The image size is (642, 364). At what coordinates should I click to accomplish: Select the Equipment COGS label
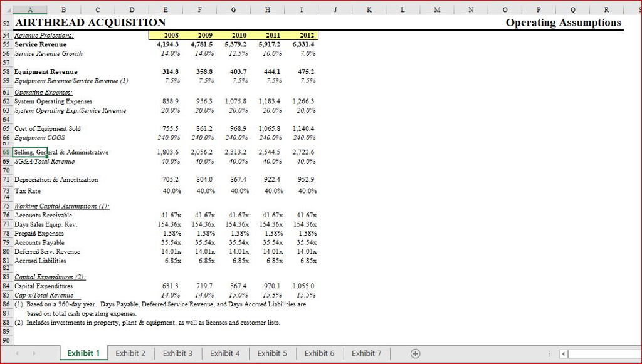coord(39,137)
